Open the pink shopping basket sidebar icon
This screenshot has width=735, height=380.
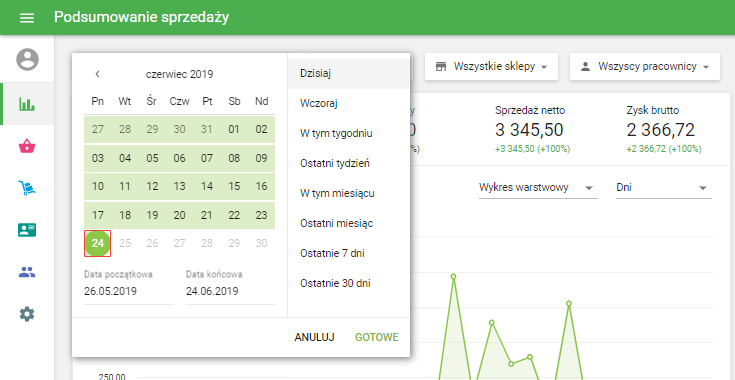[x=27, y=146]
